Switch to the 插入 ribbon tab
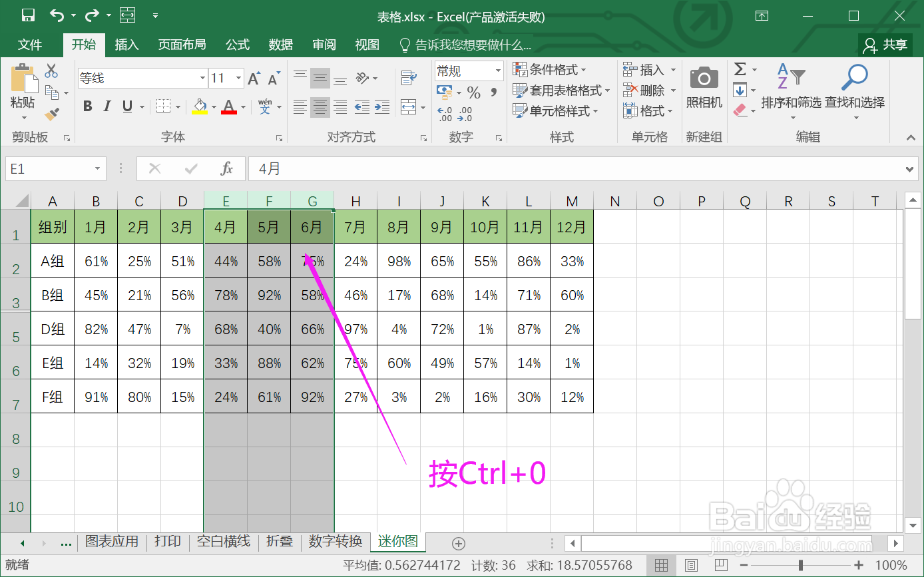Viewport: 924px width, 577px height. [126, 45]
